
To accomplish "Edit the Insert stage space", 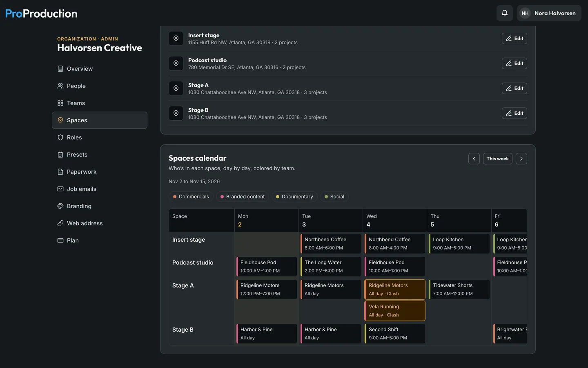I will (x=514, y=38).
